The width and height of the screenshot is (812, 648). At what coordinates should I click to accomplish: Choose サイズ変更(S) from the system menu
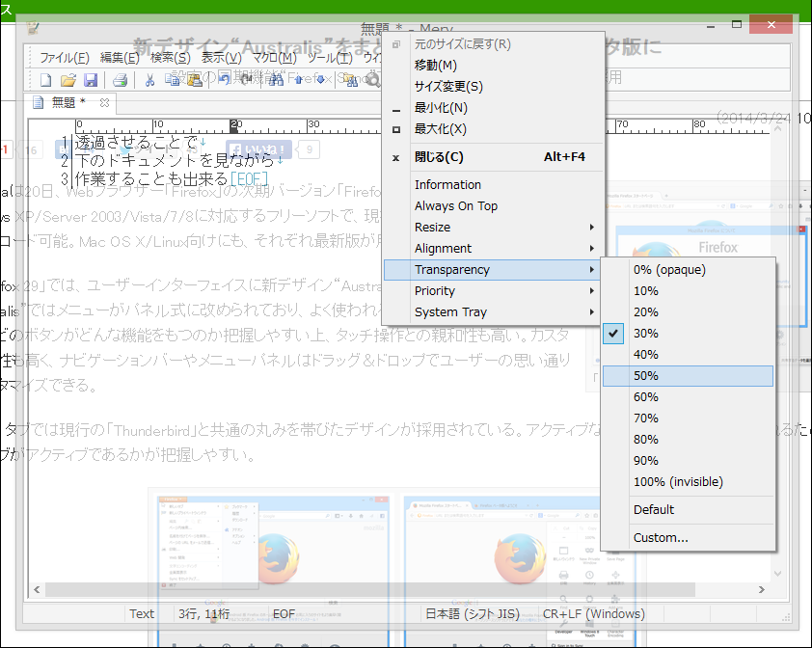494,87
